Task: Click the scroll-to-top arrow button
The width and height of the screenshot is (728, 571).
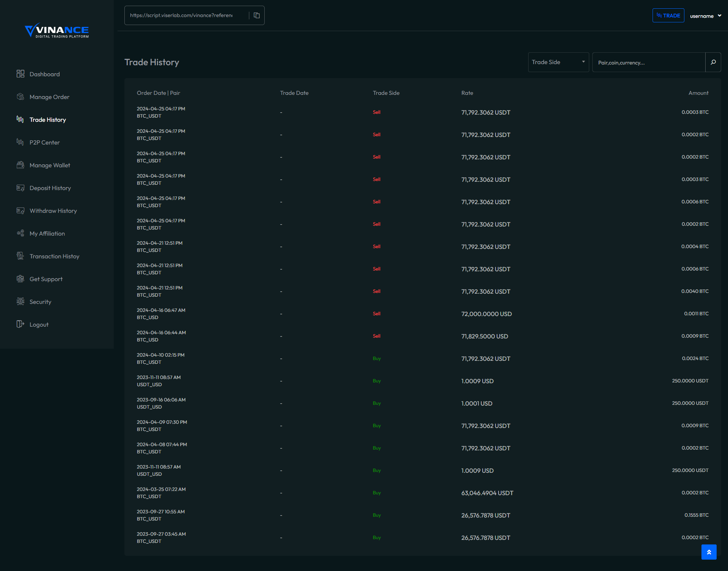Action: (x=709, y=552)
